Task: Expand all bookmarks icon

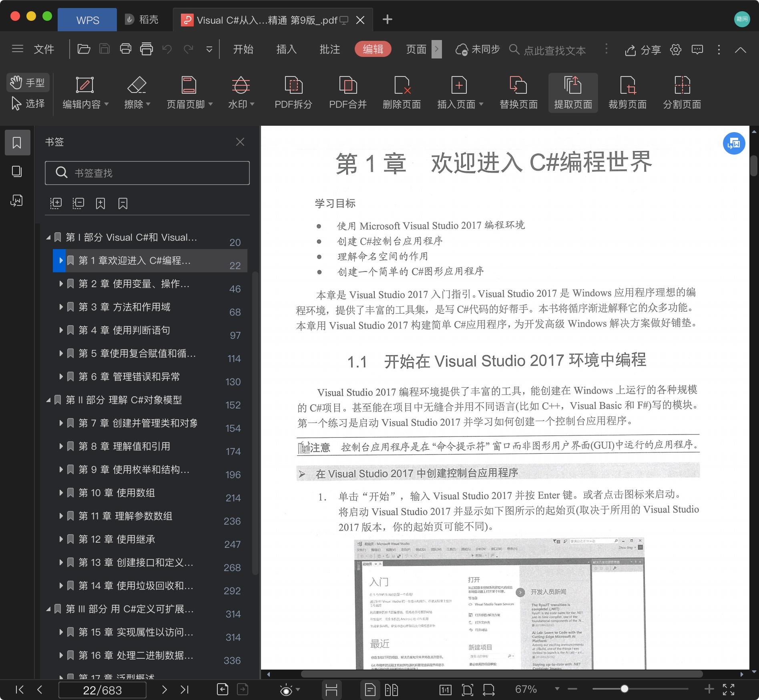Action: pos(56,203)
